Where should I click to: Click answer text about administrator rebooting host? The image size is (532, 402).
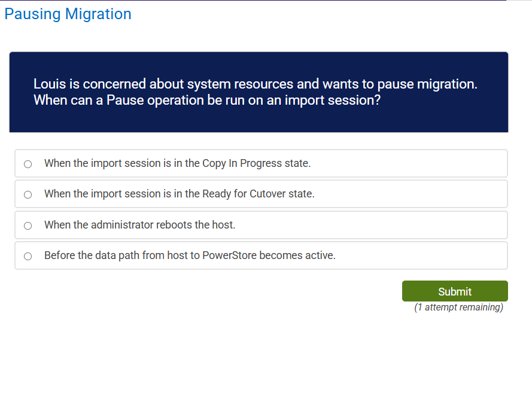[139, 225]
